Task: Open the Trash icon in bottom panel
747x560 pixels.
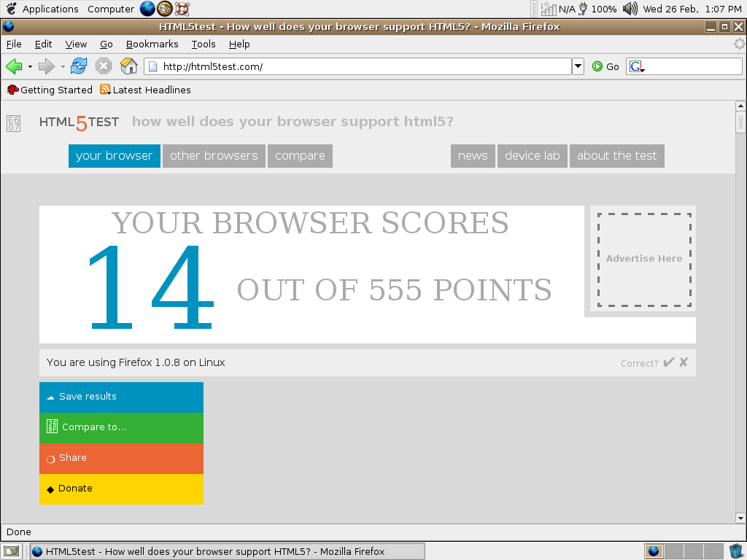Action: coord(737,551)
